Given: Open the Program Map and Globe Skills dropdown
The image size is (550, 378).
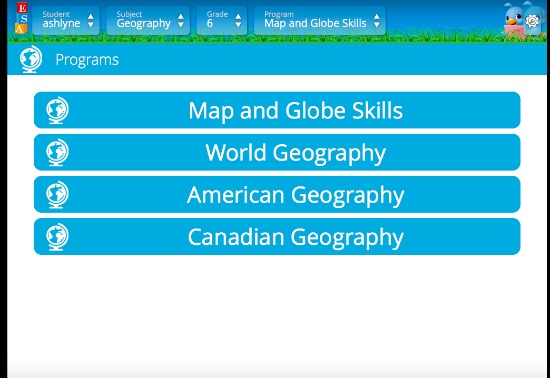Looking at the screenshot, I should coord(320,20).
